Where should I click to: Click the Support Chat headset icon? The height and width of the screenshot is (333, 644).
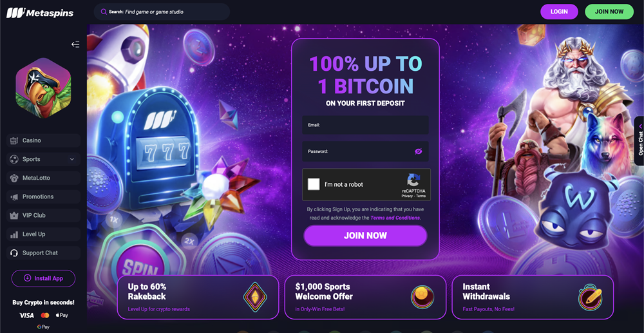(14, 253)
